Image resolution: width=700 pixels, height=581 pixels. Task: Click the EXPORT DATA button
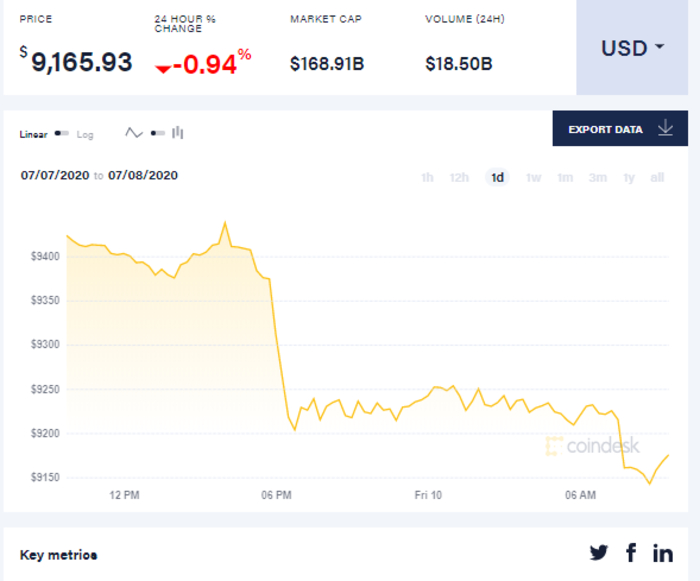[606, 129]
